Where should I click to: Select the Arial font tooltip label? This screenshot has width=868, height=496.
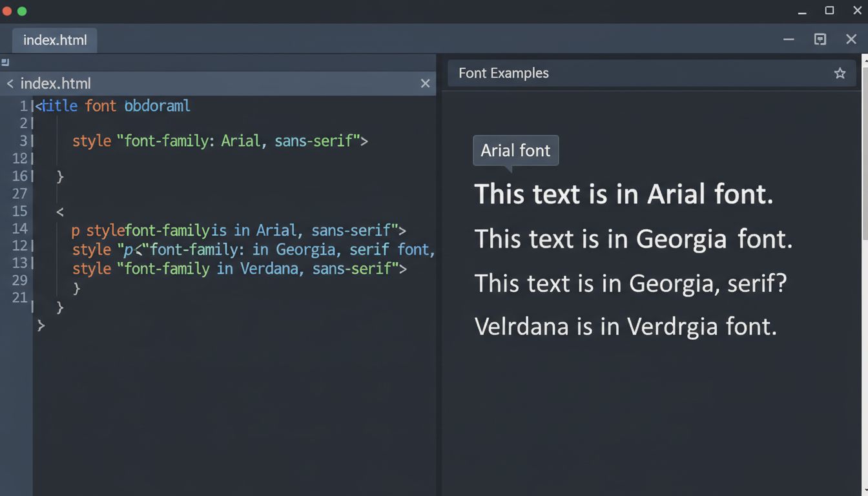coord(515,150)
